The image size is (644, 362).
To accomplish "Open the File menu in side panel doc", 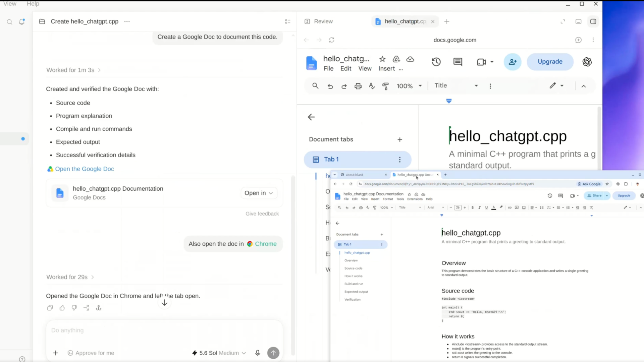I will coord(328,68).
